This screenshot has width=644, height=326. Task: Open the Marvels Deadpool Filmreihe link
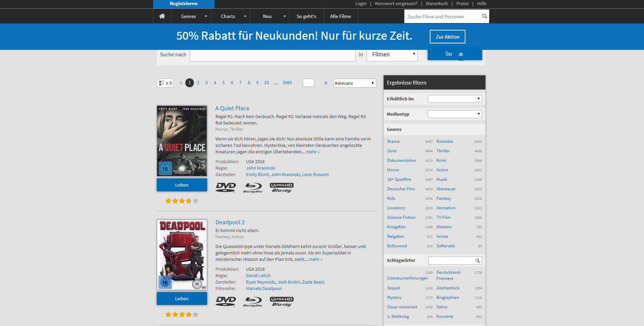pyautogui.click(x=264, y=288)
